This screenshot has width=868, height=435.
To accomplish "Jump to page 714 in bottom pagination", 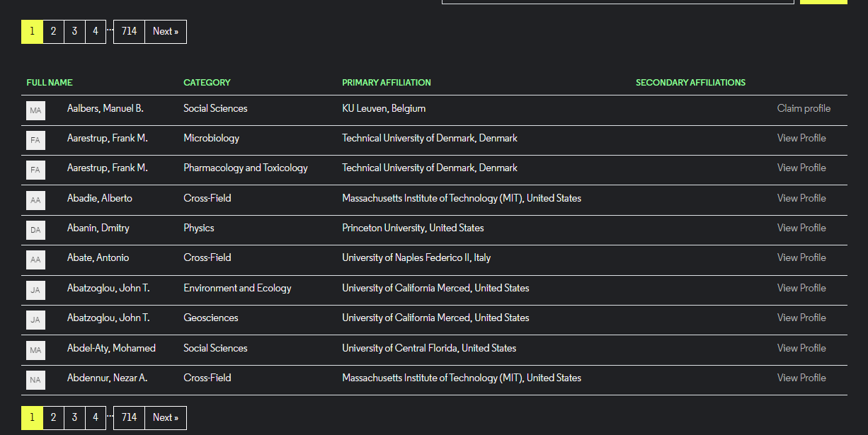I will [x=129, y=418].
